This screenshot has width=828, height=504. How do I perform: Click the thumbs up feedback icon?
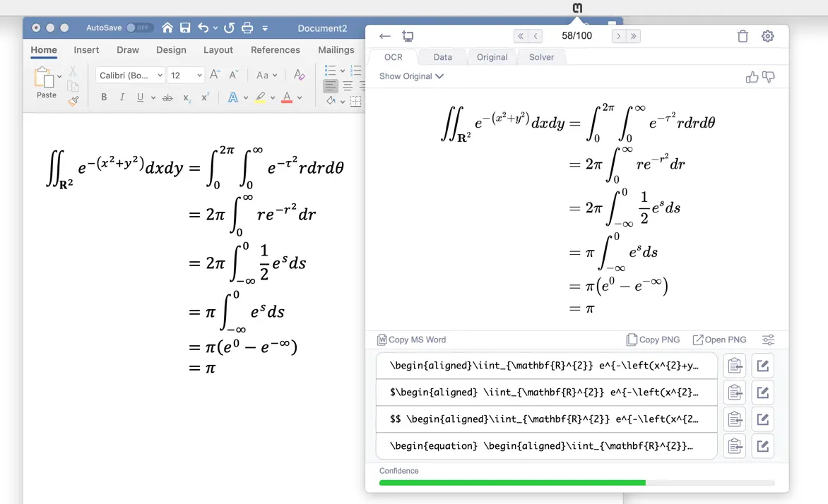[x=752, y=77]
